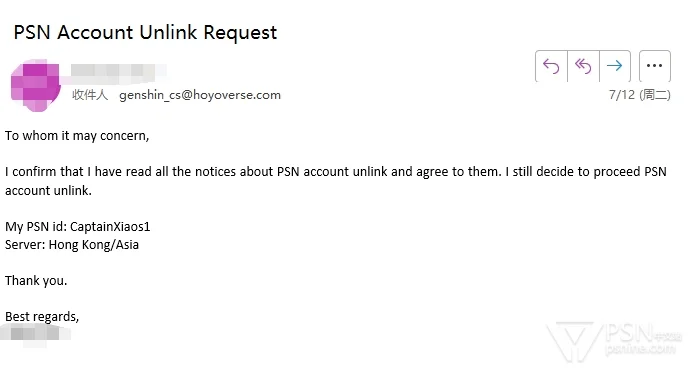Click the Server: Hong Kong/Asia line
This screenshot has width=694, height=374.
72,245
